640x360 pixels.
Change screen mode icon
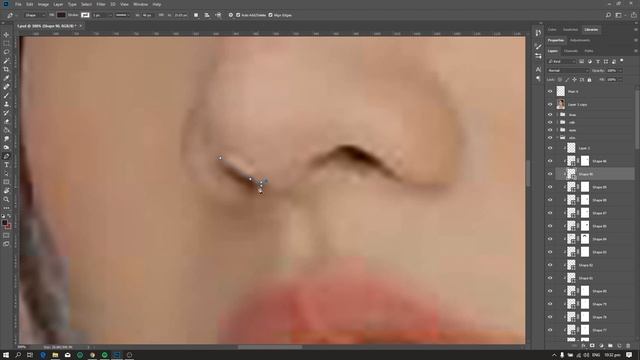pos(6,244)
